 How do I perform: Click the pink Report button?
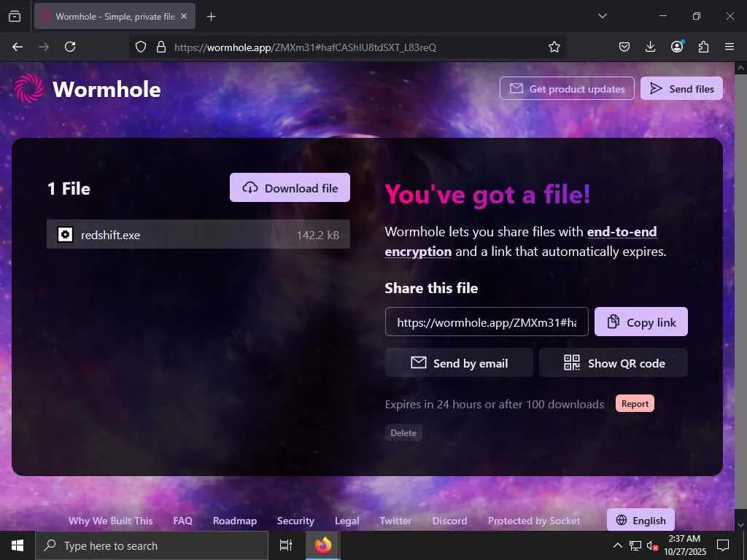(635, 404)
